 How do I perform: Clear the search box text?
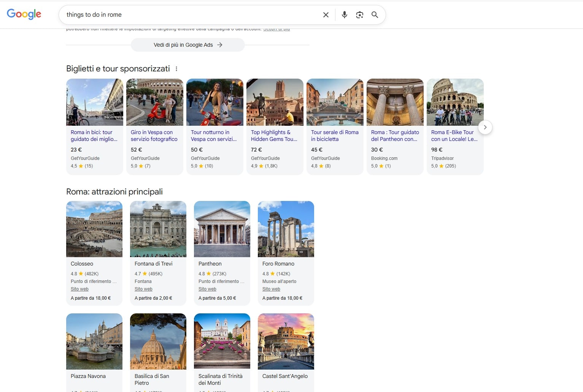click(326, 15)
